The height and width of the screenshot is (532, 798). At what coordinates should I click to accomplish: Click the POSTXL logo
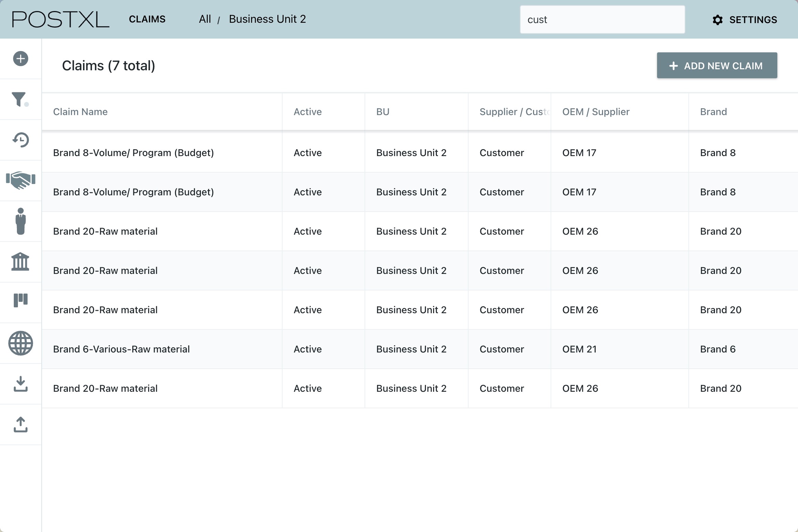coord(61,19)
